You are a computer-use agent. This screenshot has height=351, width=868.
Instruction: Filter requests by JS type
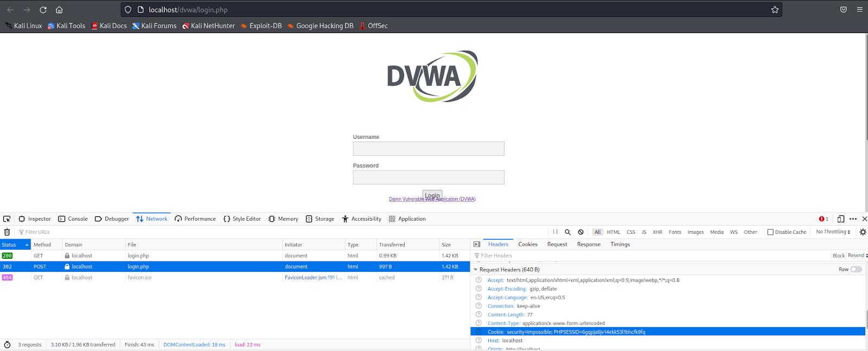[x=644, y=232]
